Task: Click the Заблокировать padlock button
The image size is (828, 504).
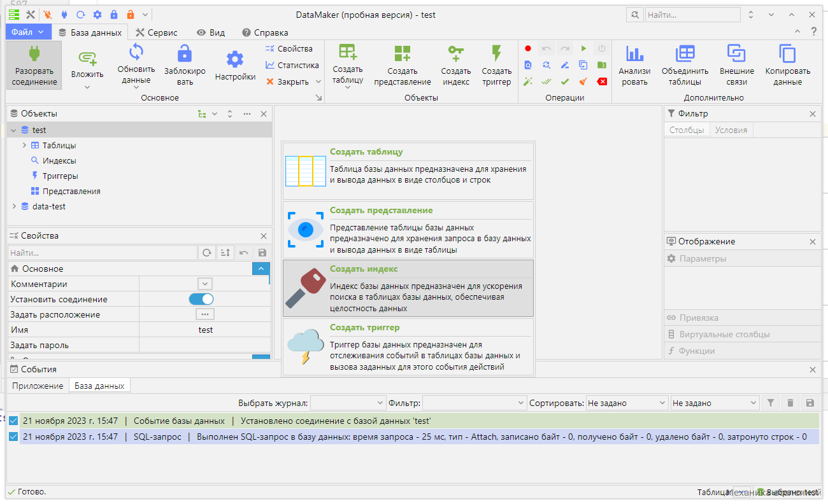Action: 185,65
